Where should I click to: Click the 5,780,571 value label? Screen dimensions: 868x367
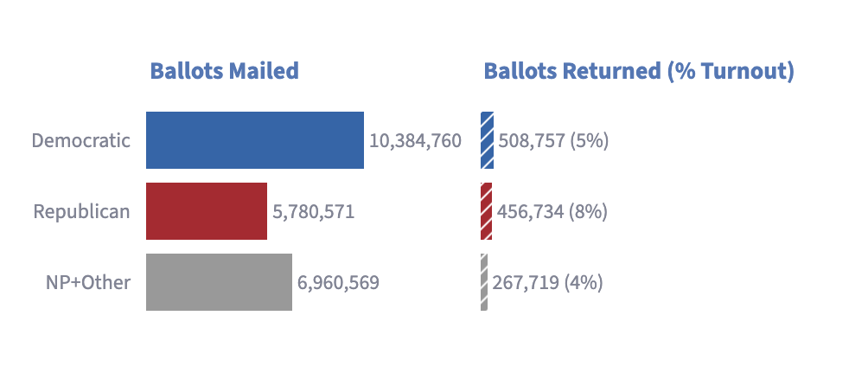coord(313,212)
